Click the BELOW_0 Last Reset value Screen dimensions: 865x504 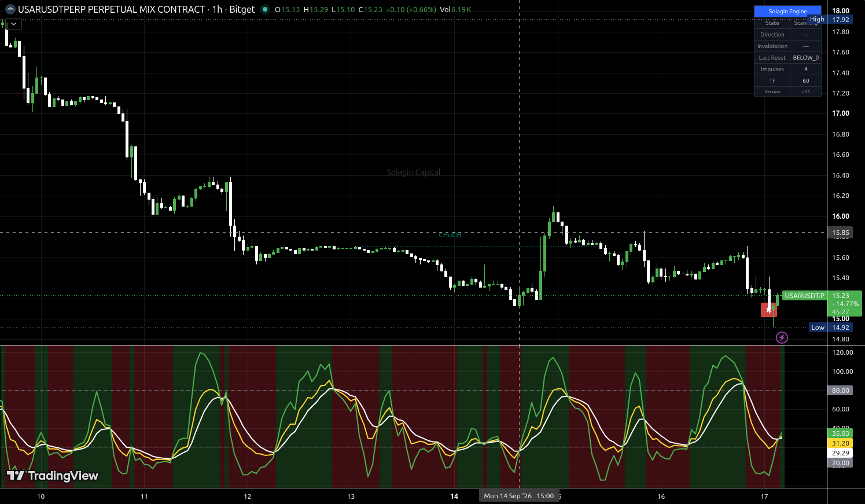(x=805, y=58)
